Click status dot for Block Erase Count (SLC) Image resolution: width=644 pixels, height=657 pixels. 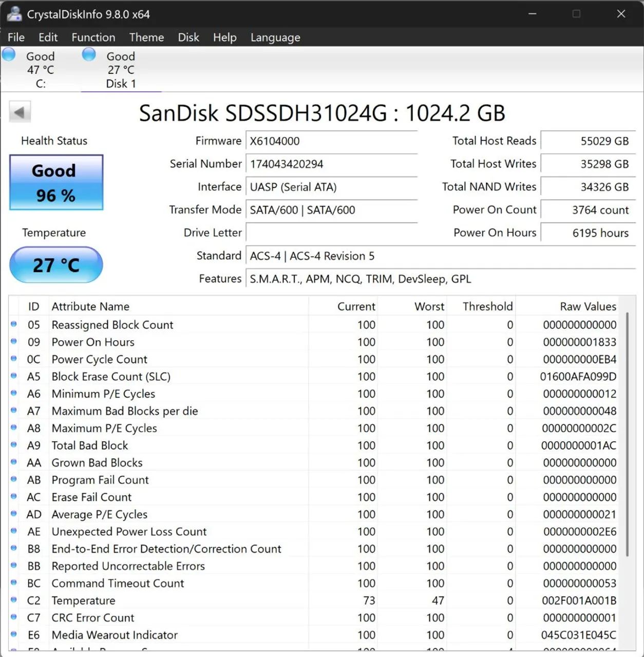(x=14, y=376)
